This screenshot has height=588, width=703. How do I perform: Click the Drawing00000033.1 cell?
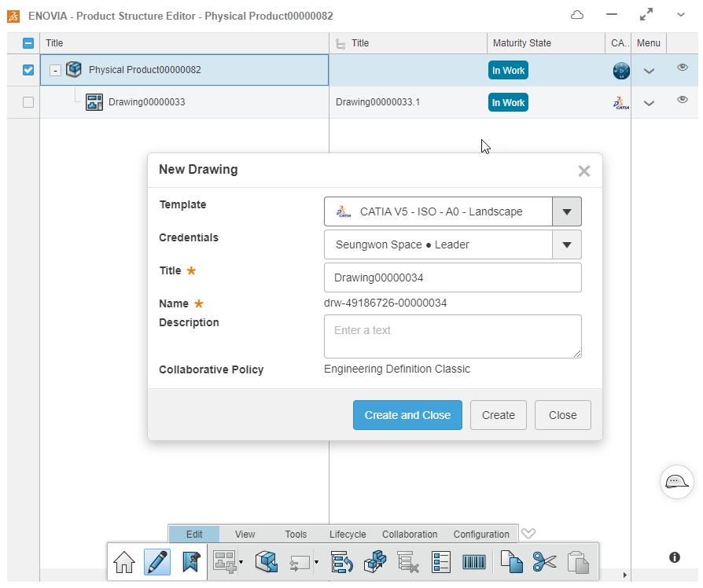pyautogui.click(x=407, y=102)
